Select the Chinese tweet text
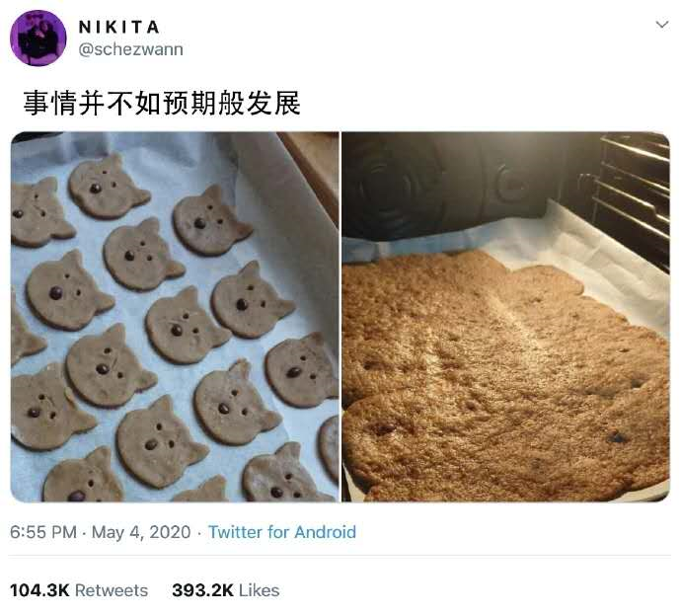681x616 pixels. coord(162,104)
